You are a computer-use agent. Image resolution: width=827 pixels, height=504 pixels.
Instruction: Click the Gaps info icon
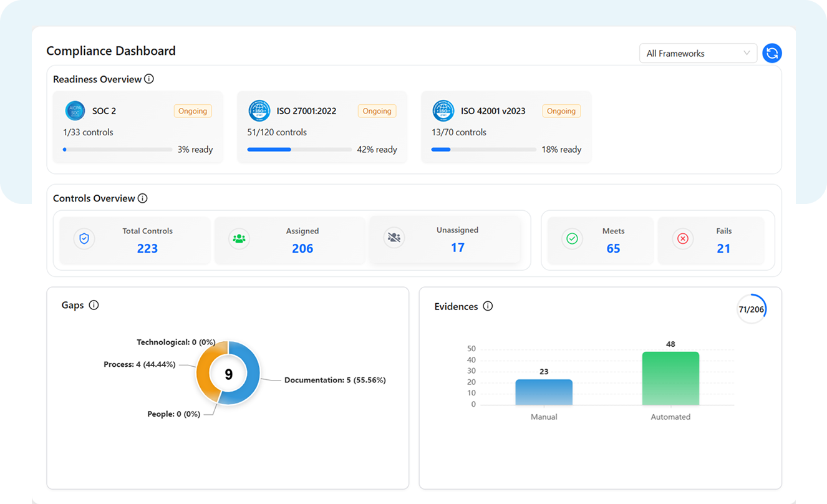pos(94,305)
